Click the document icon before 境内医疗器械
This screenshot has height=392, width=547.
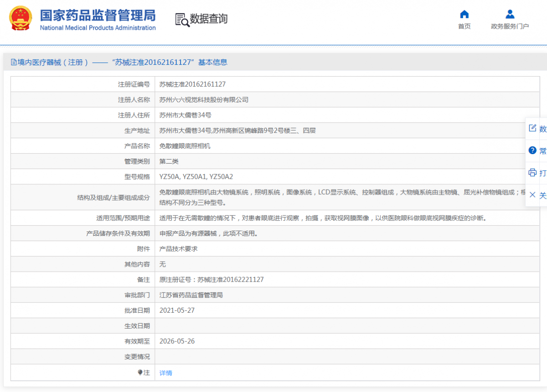13,62
